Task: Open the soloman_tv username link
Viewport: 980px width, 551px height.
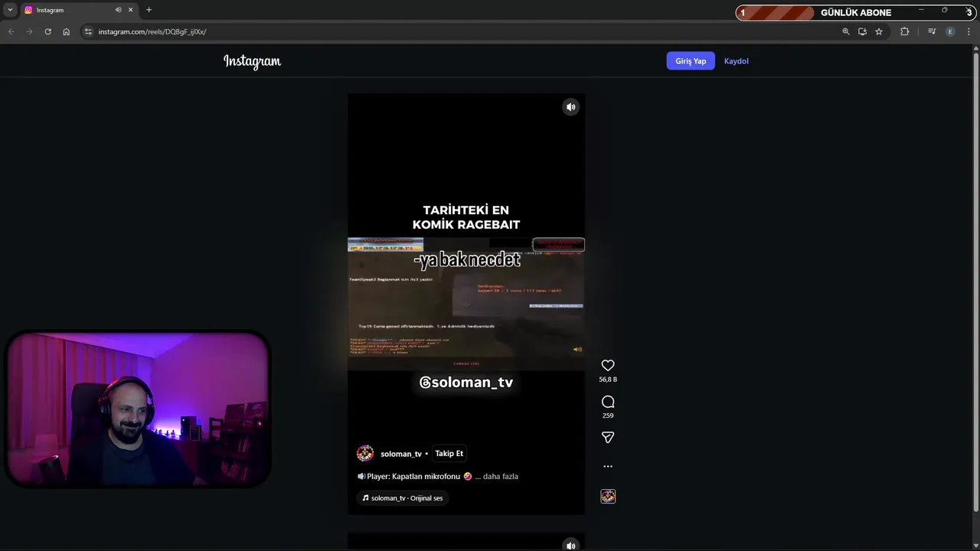Action: coord(401,454)
